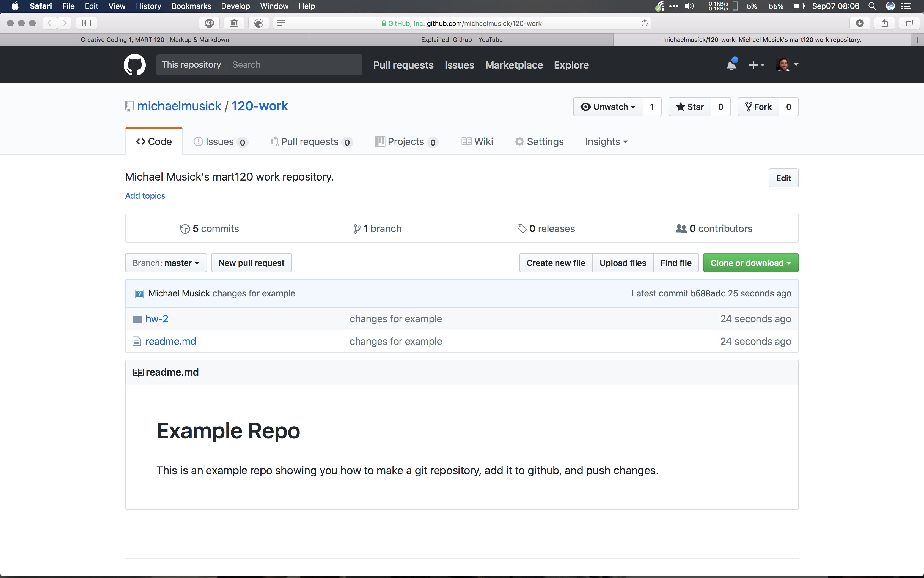Click Upload files button
Image resolution: width=924 pixels, height=578 pixels.
click(623, 263)
